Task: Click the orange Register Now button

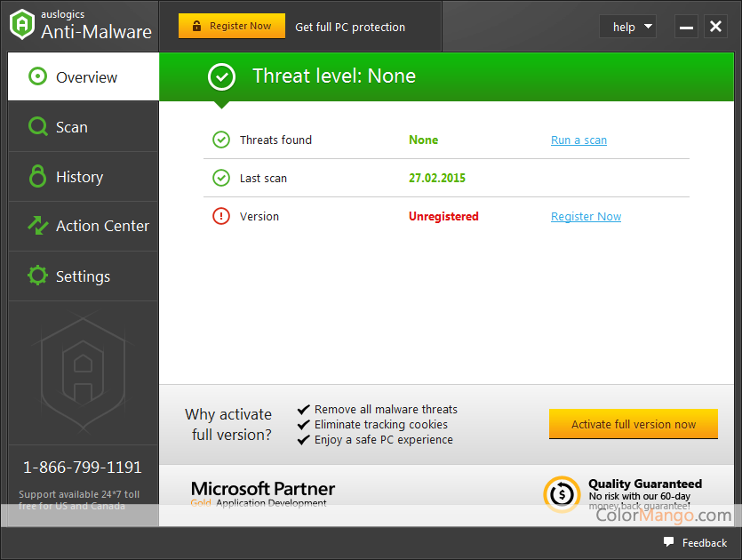Action: coord(232,26)
